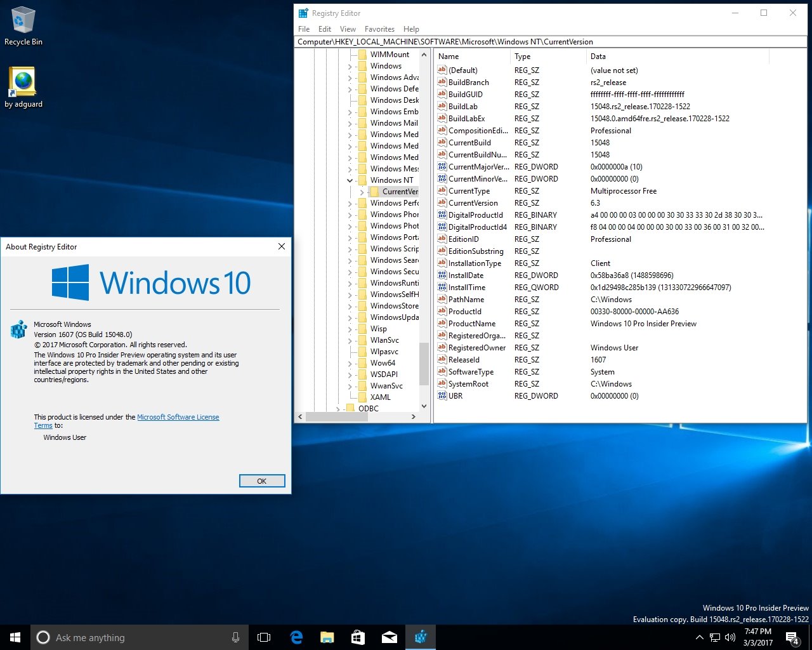This screenshot has height=650, width=812.
Task: Open the View menu
Action: click(x=348, y=29)
